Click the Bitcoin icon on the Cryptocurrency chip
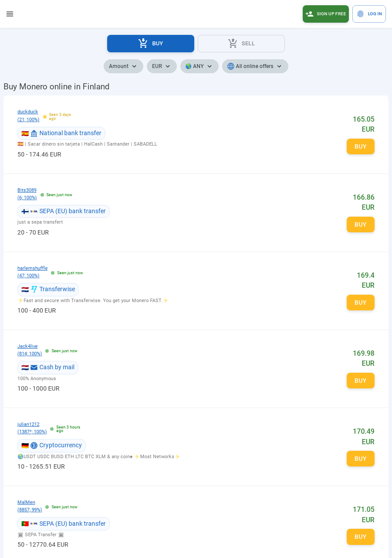This screenshot has height=558, width=392. pyautogui.click(x=34, y=445)
